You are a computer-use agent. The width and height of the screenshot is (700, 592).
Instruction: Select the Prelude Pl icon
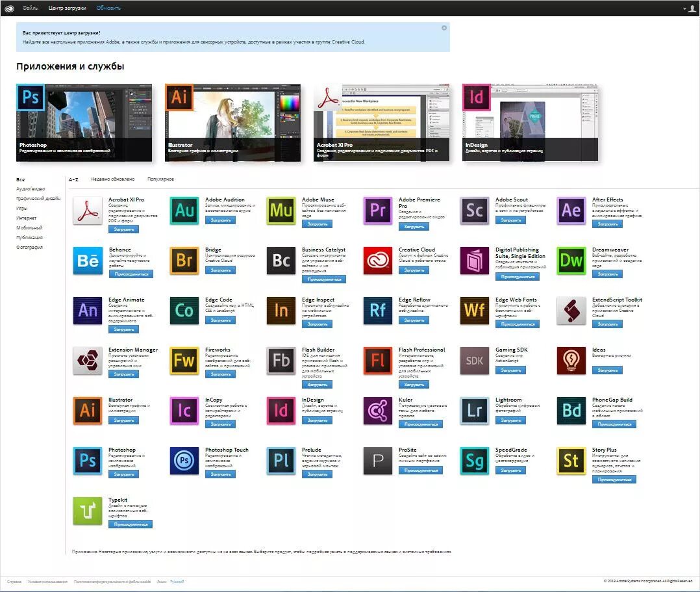click(x=281, y=461)
